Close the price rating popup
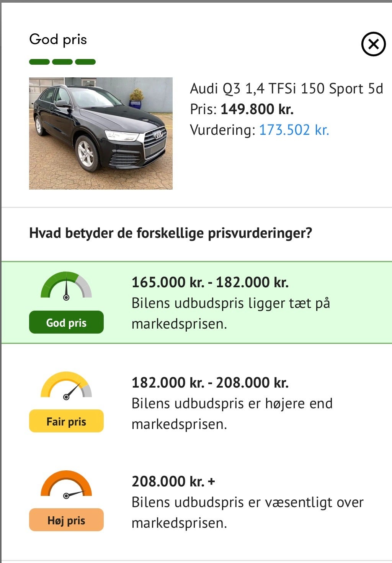Screen dimensions: 392x563 point(373,44)
